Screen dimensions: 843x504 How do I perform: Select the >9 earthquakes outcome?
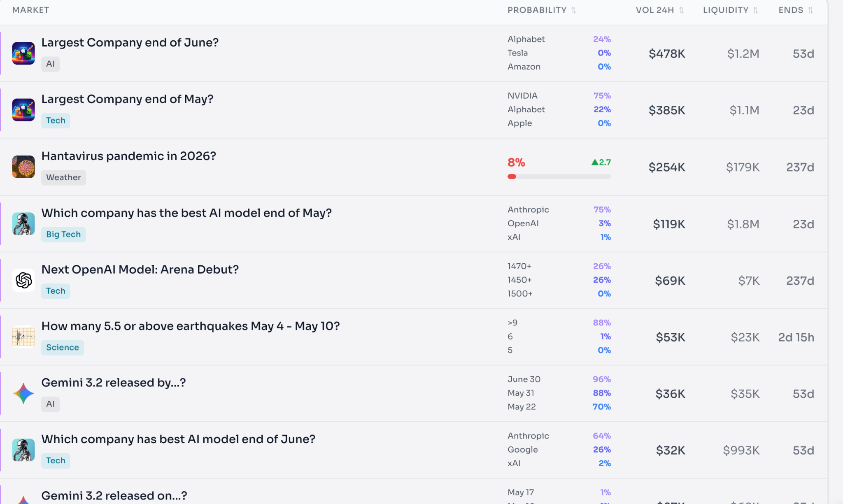(559, 323)
